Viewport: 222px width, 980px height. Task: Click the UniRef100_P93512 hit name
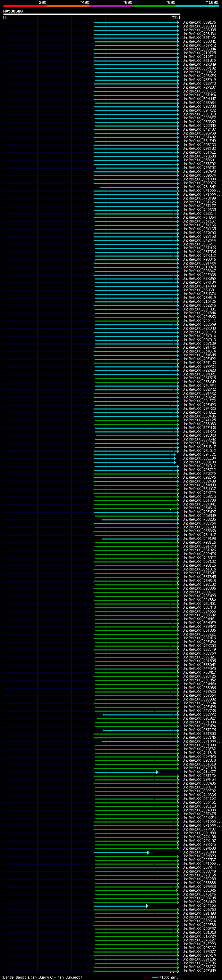tap(199, 72)
